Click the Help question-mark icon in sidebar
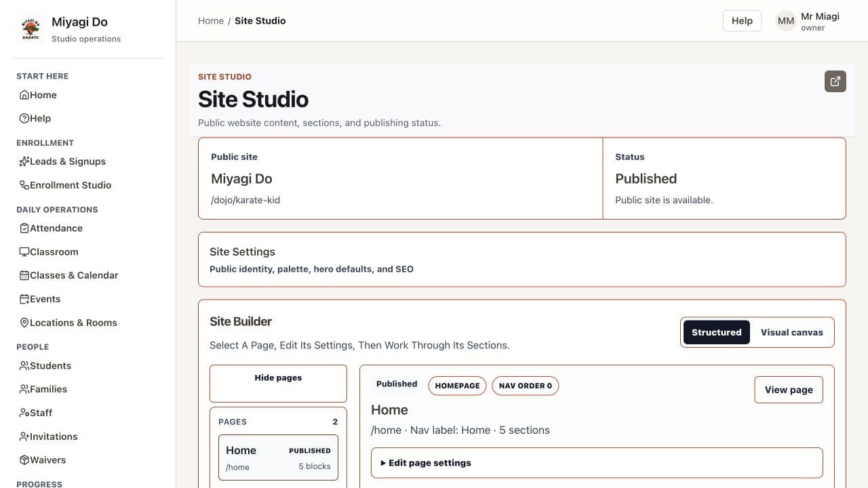Screen dimensions: 868x488 point(24,118)
